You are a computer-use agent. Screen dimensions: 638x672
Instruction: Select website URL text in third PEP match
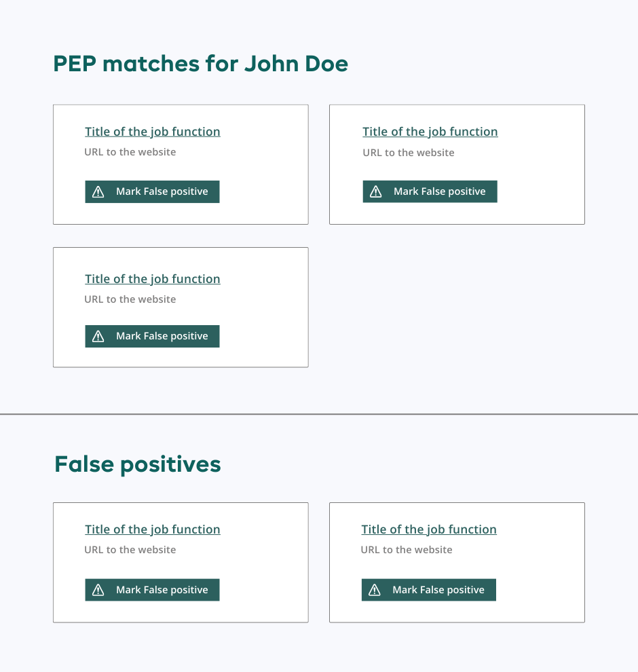pyautogui.click(x=130, y=299)
